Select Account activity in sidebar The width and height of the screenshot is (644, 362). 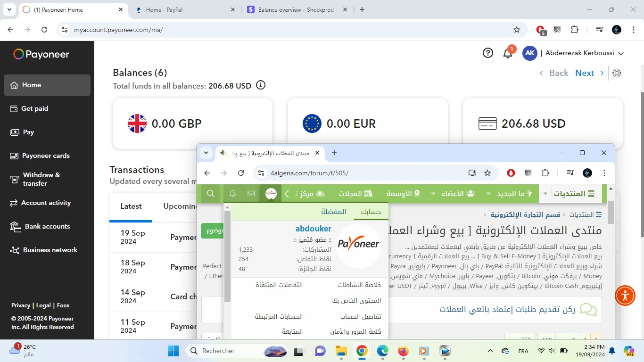pos(46,203)
